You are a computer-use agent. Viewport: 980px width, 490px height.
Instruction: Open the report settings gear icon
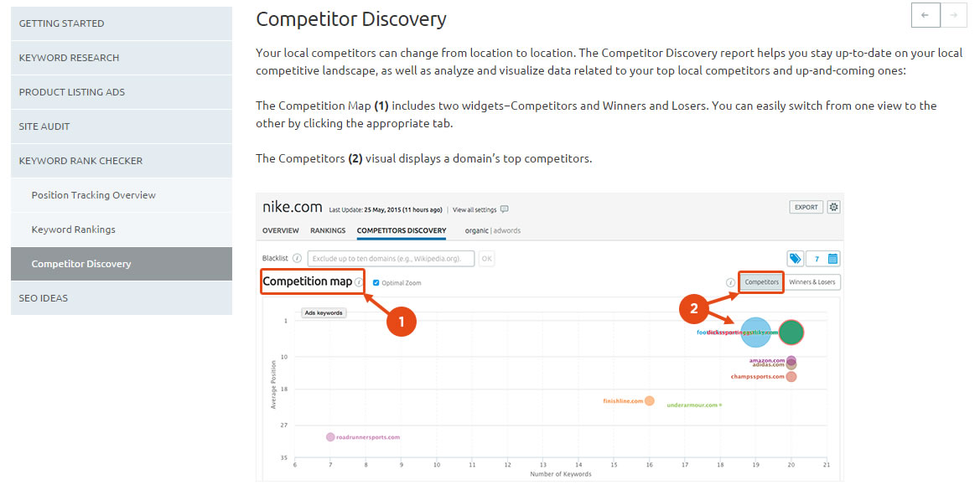[833, 207]
